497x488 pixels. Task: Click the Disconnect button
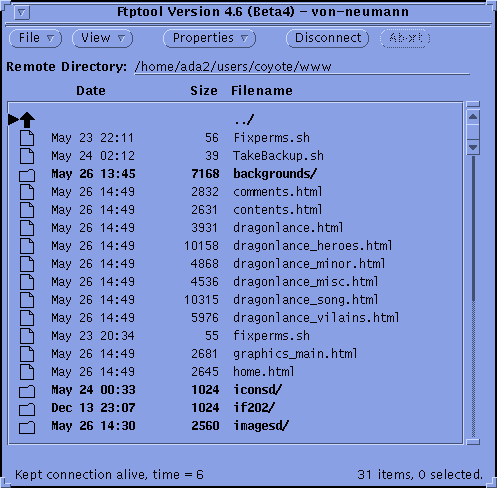click(x=328, y=38)
